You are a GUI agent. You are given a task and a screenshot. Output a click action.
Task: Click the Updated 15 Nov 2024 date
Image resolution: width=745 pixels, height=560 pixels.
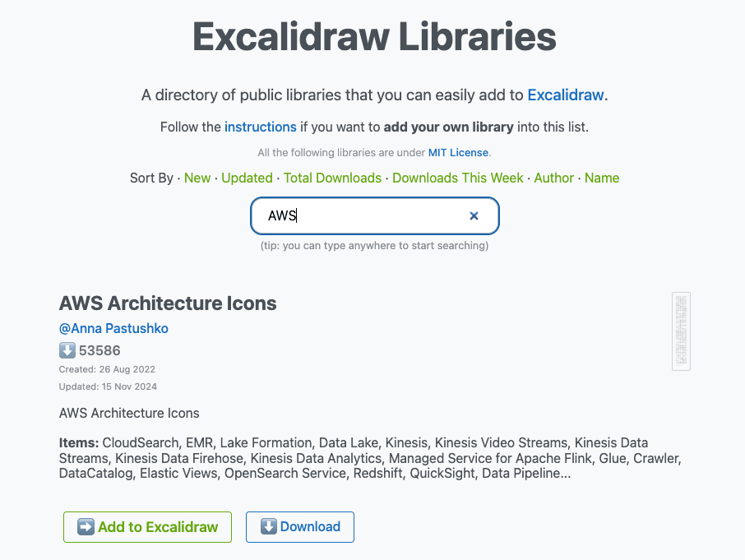click(x=108, y=386)
